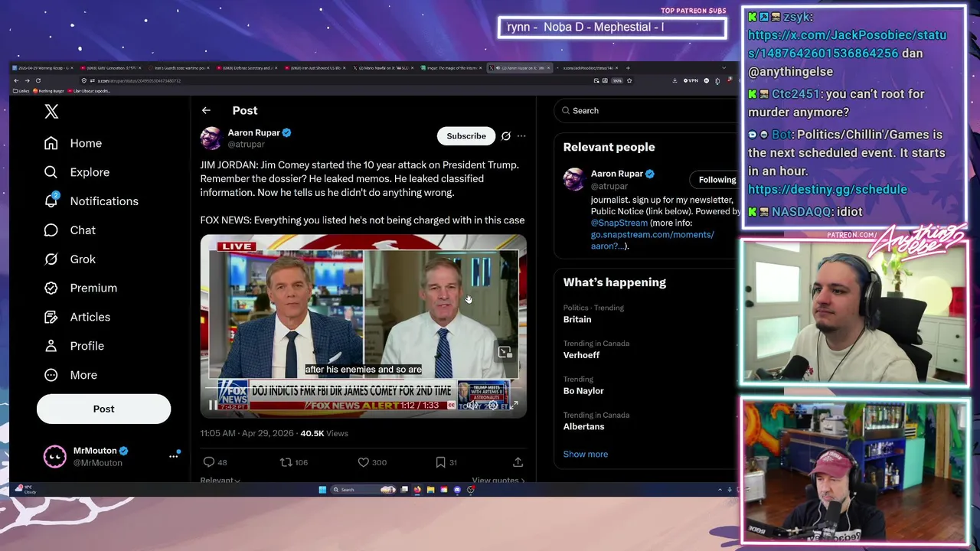Open video picture-in-picture icon
Image resolution: width=980 pixels, height=551 pixels.
coord(505,352)
